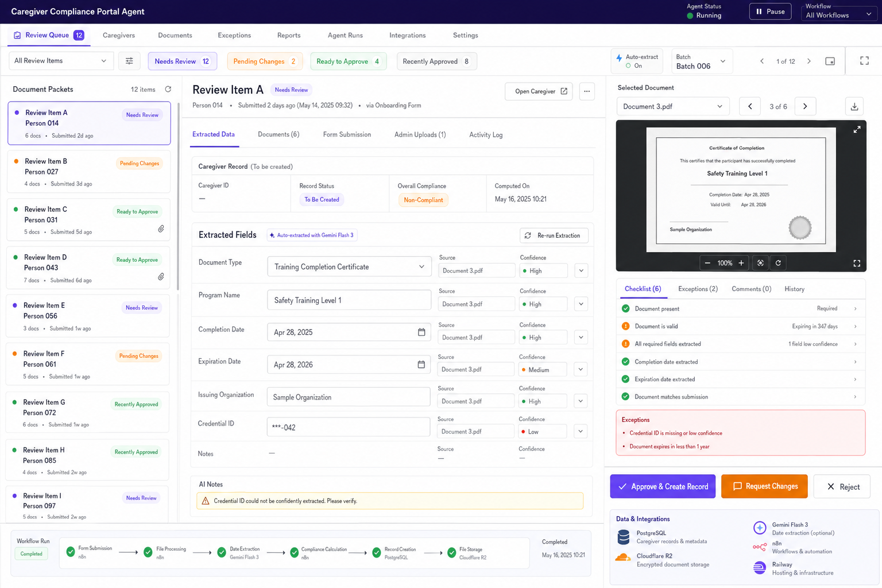Switch to the Documents (6) tab
This screenshot has height=588, width=882.
click(278, 134)
